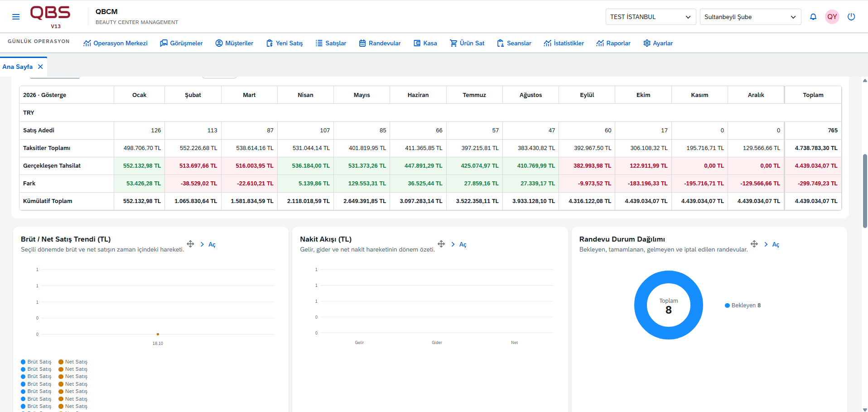868x412 pixels.
Task: Open Görüşmeler from the navigation bar
Action: coord(181,43)
